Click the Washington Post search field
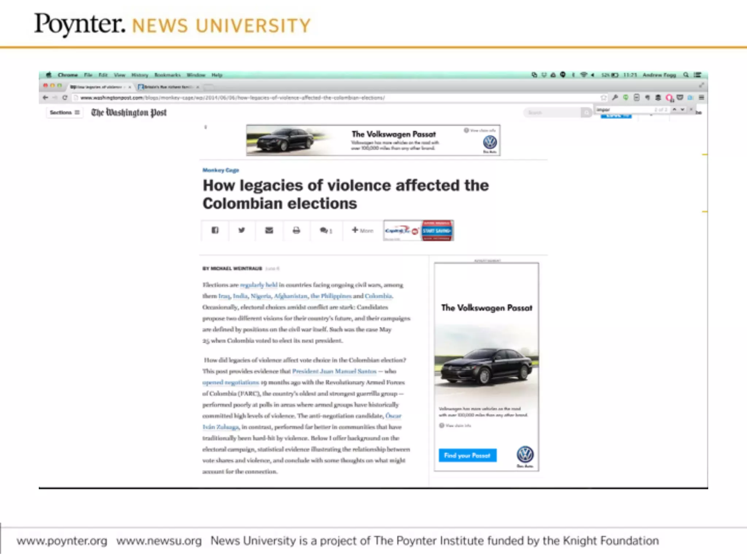Screen dimensions: 747x560 552,112
